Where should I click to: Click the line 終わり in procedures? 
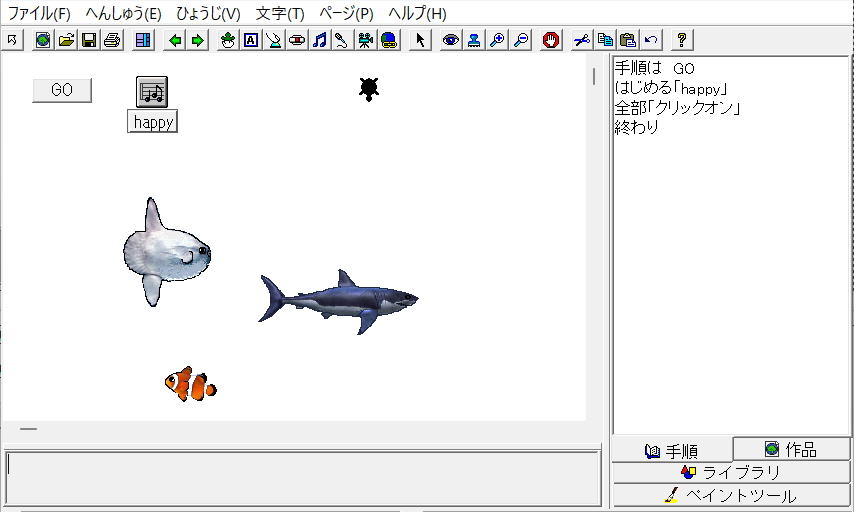tap(637, 127)
